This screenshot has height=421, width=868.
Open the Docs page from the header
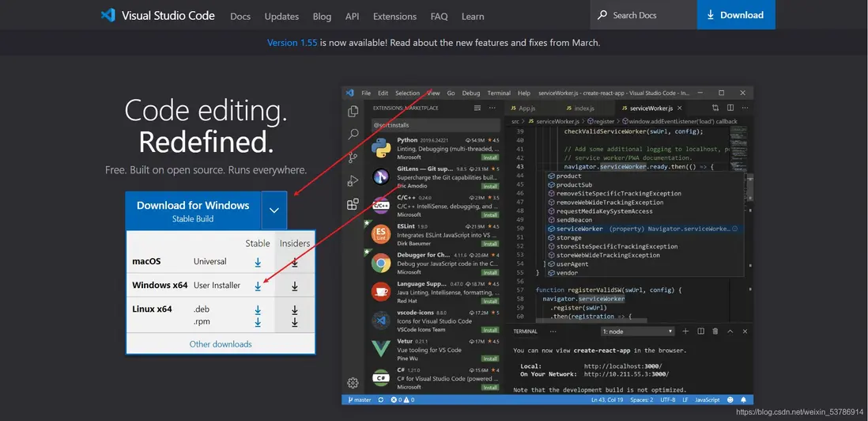pos(240,17)
